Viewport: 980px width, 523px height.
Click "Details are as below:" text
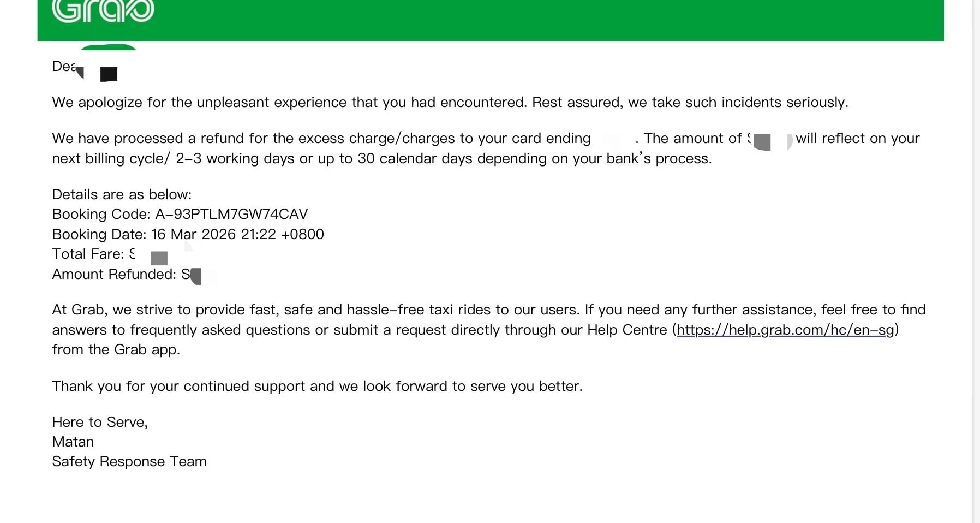(x=122, y=194)
